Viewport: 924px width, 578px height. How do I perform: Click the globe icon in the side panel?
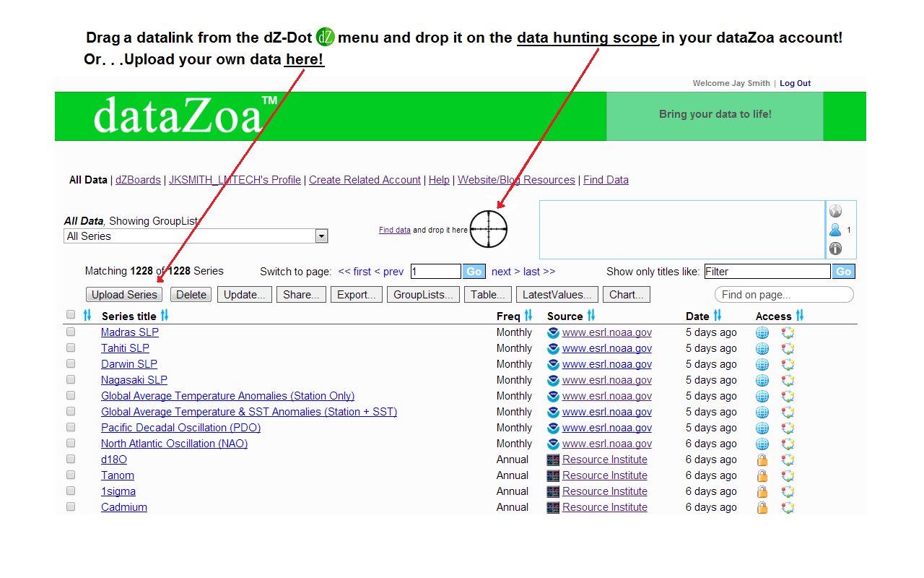[x=835, y=211]
